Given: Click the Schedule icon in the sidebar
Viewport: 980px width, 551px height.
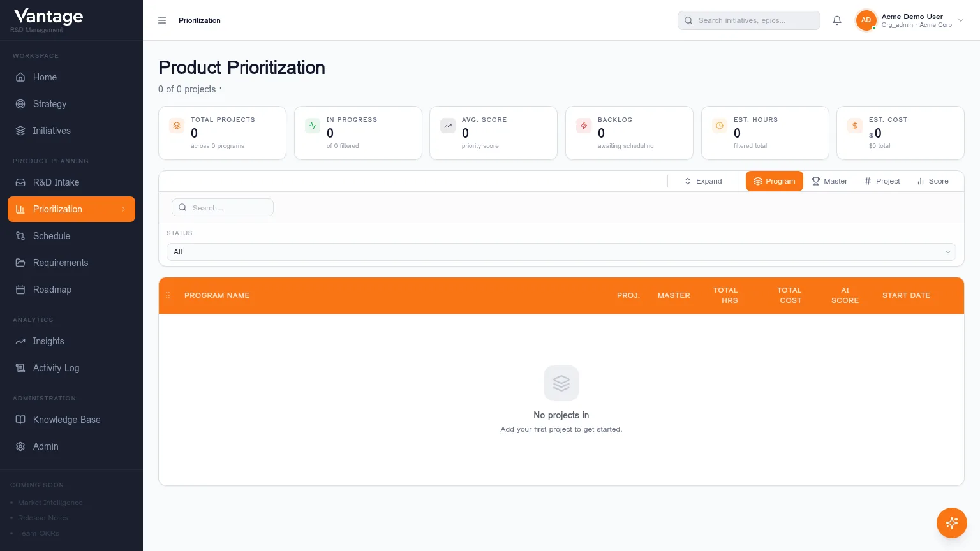Looking at the screenshot, I should 20,236.
